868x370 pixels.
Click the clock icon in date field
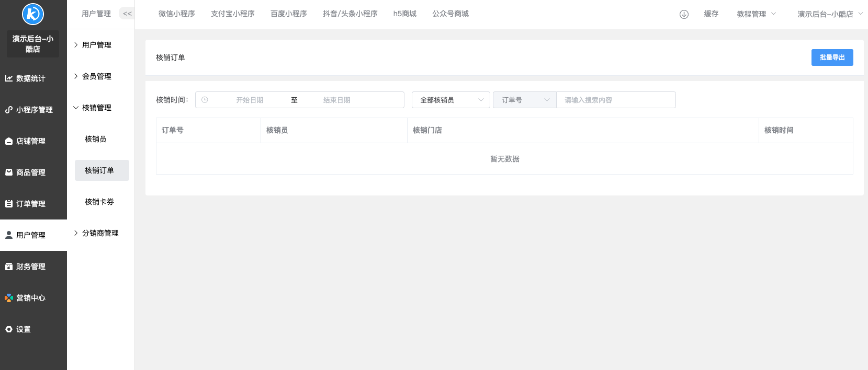click(205, 100)
